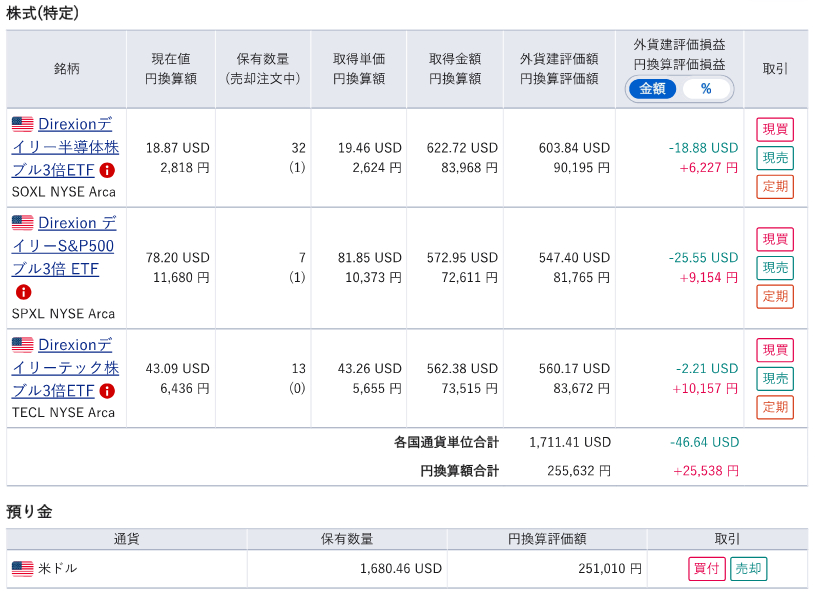The height and width of the screenshot is (604, 815).
Task: Click the 取得単価 column header
Action: click(359, 69)
